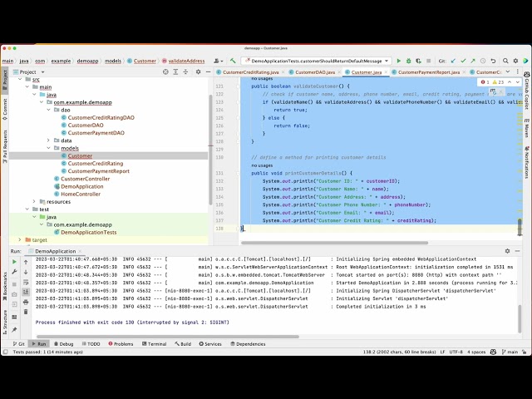Viewport: 532px width, 399px height.
Task: Click the validateAddress breadcrumb
Action: pos(183,61)
